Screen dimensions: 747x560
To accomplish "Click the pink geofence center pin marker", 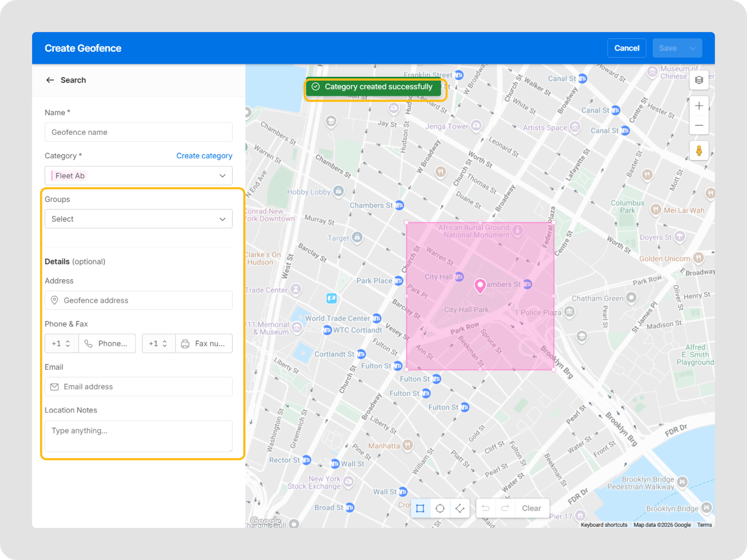I will pos(480,286).
